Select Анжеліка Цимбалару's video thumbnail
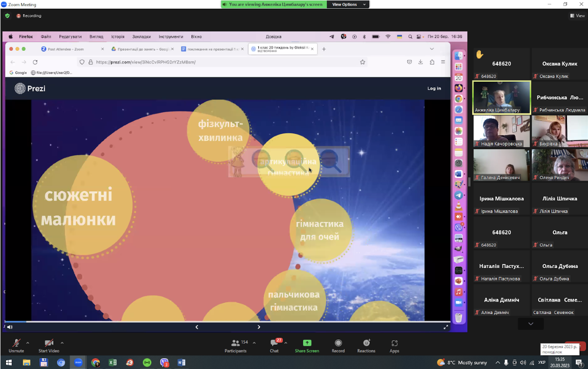 pos(502,98)
